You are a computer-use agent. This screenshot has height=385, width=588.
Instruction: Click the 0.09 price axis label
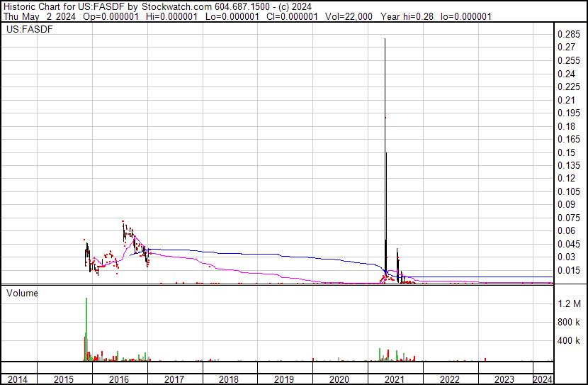(x=567, y=205)
